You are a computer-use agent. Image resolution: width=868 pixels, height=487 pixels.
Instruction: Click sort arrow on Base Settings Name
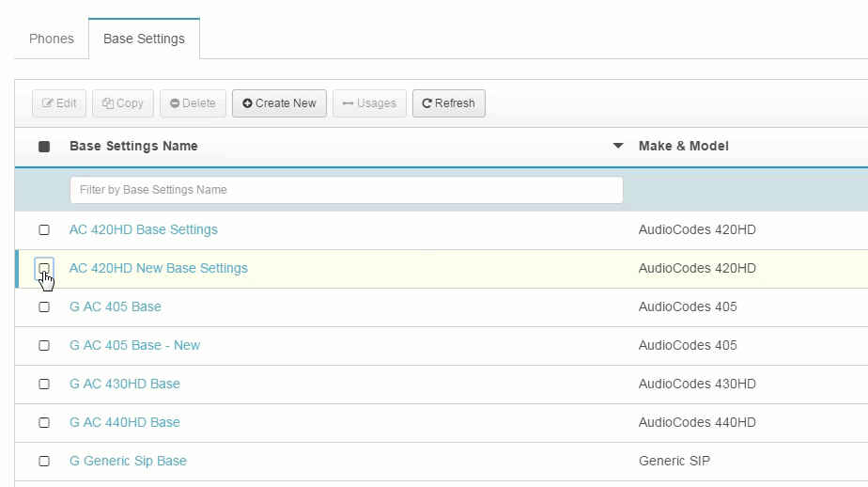(618, 146)
